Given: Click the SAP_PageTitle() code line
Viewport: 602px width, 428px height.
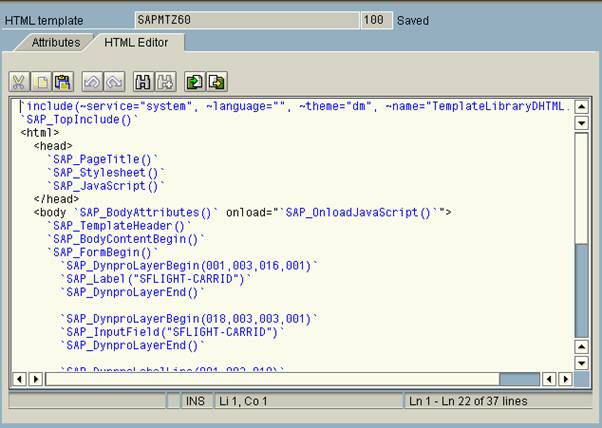Looking at the screenshot, I should coord(103,159).
